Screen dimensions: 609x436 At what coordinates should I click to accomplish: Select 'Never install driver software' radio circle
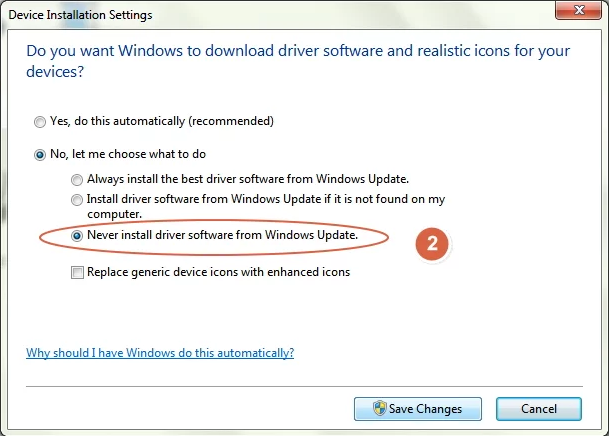[x=77, y=236]
